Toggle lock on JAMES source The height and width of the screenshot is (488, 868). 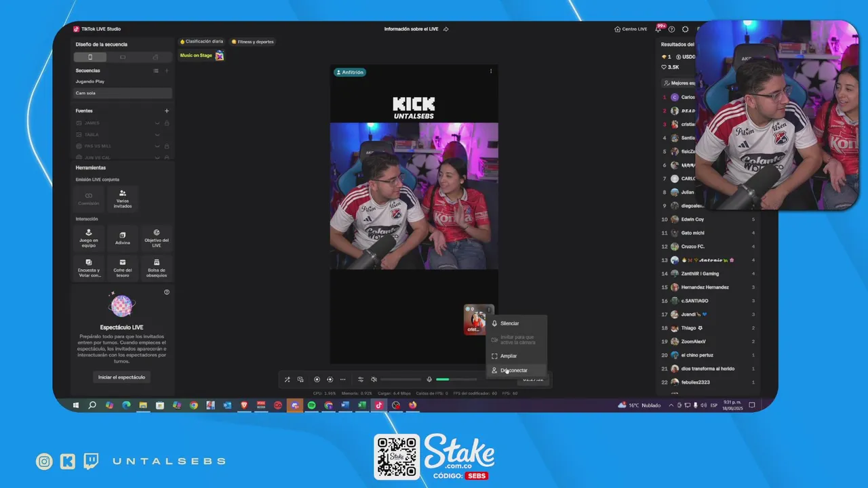pyautogui.click(x=167, y=123)
